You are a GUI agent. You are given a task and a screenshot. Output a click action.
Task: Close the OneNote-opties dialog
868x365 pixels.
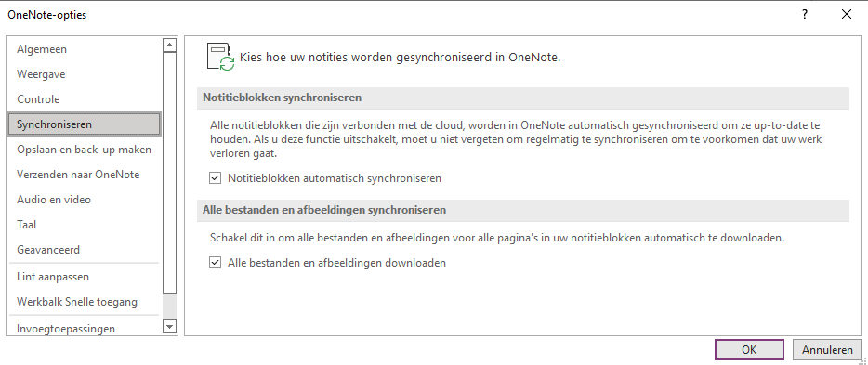tap(847, 15)
